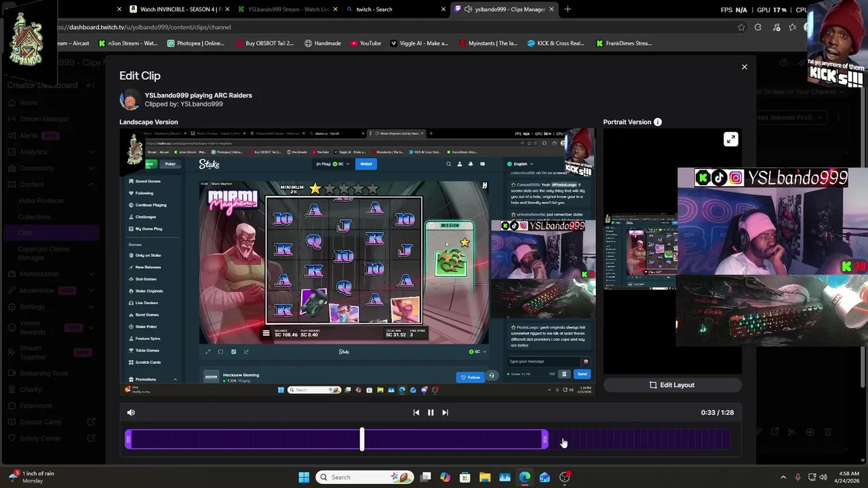Click the white playhead on clip timeline
The height and width of the screenshot is (488, 868).
pos(362,439)
